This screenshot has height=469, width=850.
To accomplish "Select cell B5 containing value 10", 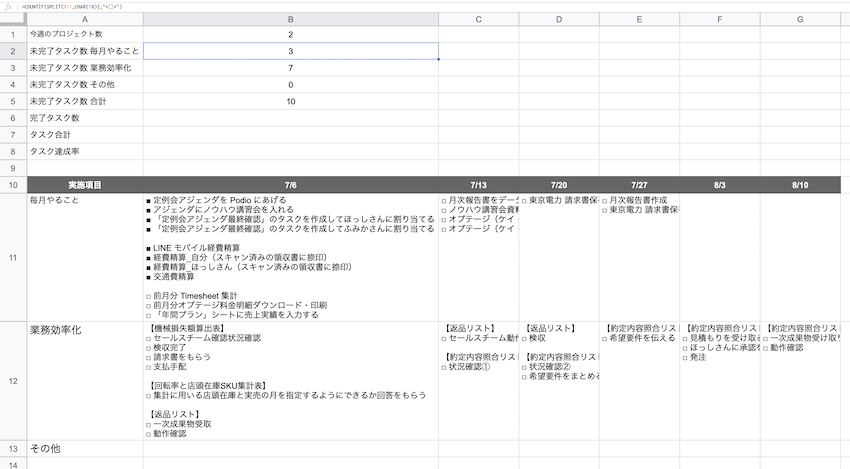I will [290, 101].
